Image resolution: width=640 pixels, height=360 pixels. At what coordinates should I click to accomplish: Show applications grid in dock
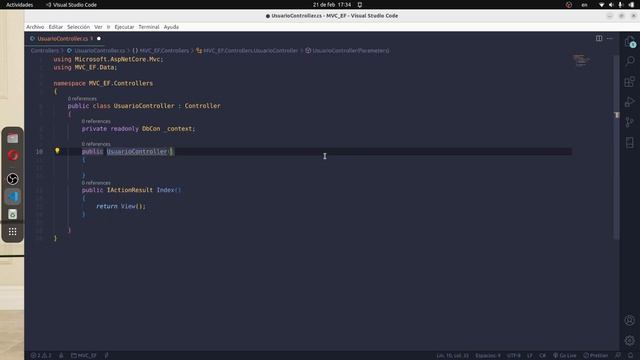13,232
